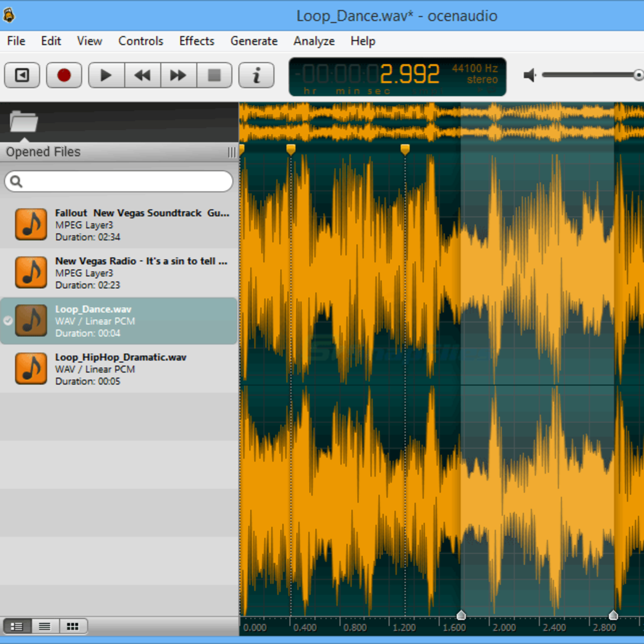
Task: Select the Fallout New Vegas Soundtrack file
Action: (119, 225)
